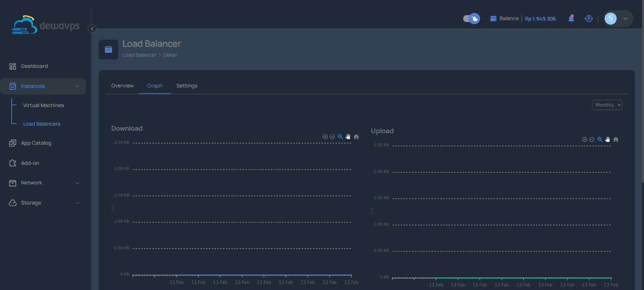Click the Instances menu label
The width and height of the screenshot is (644, 290).
pos(33,86)
